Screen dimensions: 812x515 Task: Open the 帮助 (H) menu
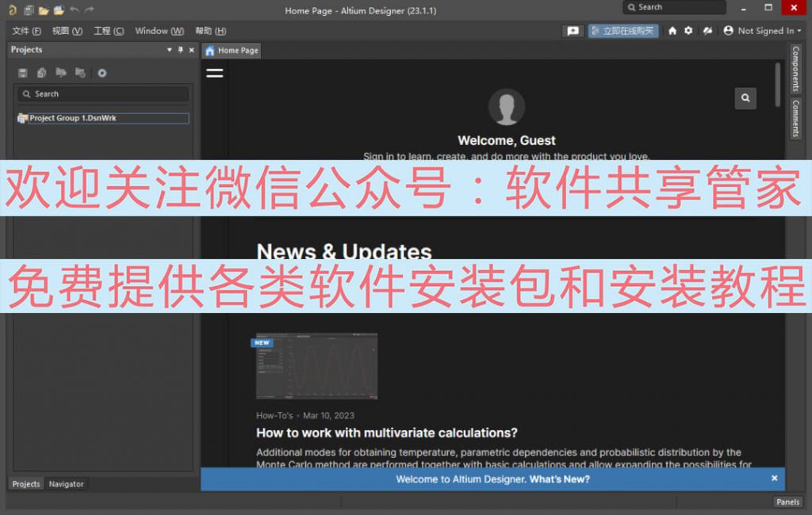point(211,31)
